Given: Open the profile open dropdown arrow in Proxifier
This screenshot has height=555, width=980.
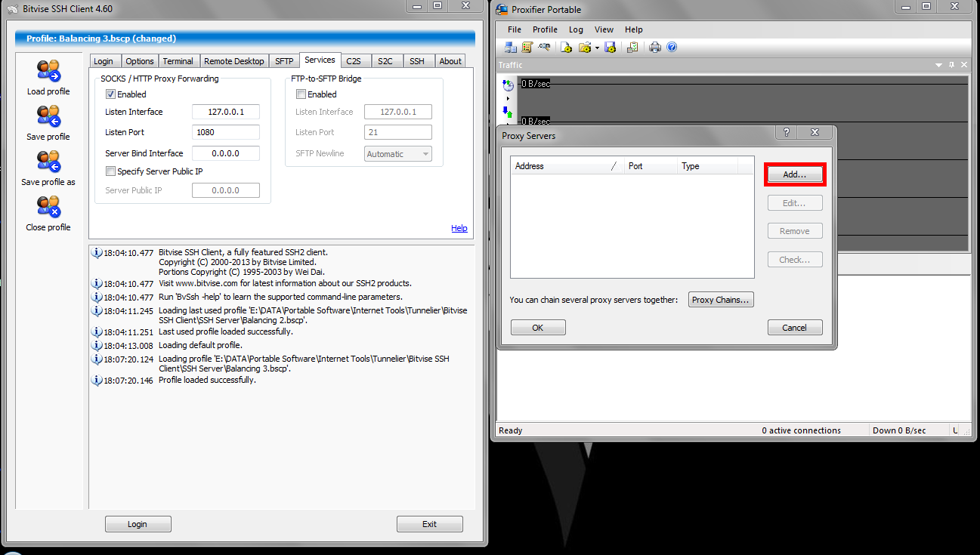Looking at the screenshot, I should [x=597, y=47].
